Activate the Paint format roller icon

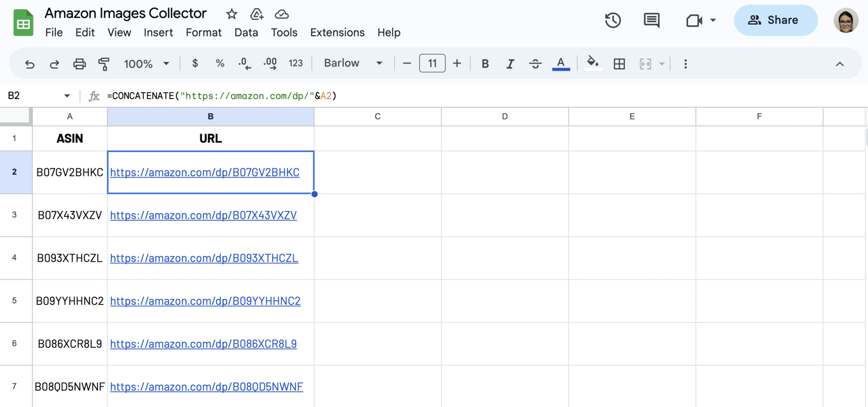pos(104,64)
